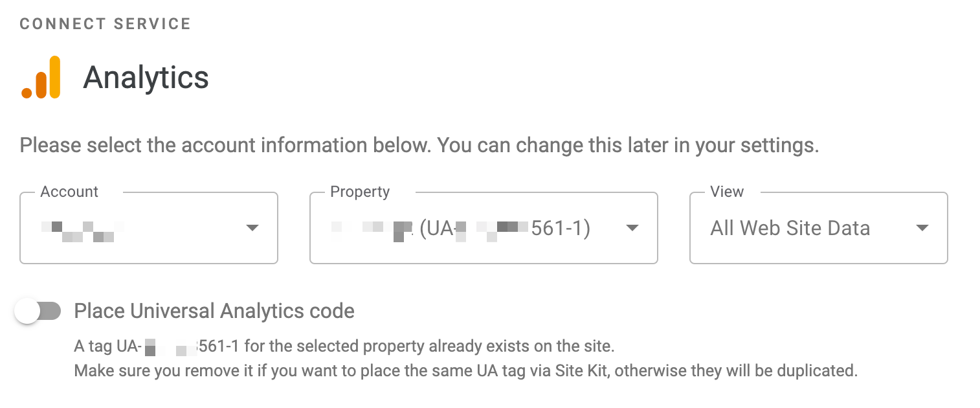Expand the View selector arrow
980x408 pixels.
924,228
